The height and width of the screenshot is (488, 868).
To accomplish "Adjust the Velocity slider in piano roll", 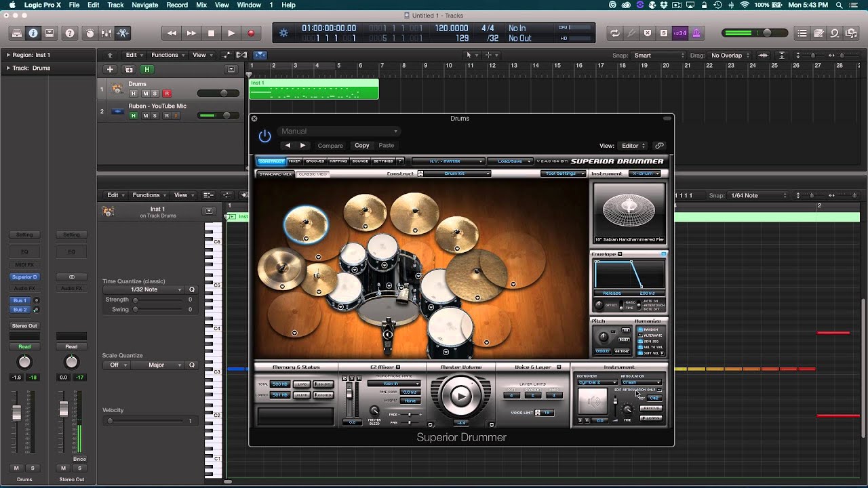I will (147, 421).
